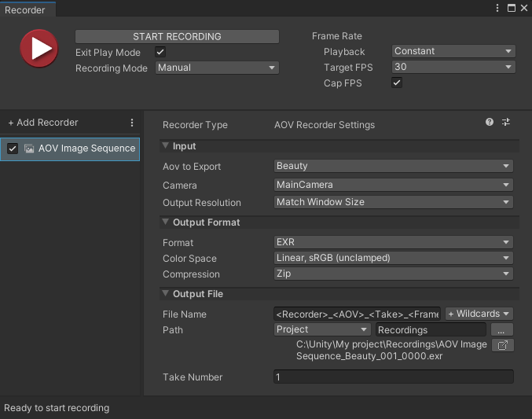Collapse the Output Format section
The height and width of the screenshot is (419, 532).
[166, 222]
